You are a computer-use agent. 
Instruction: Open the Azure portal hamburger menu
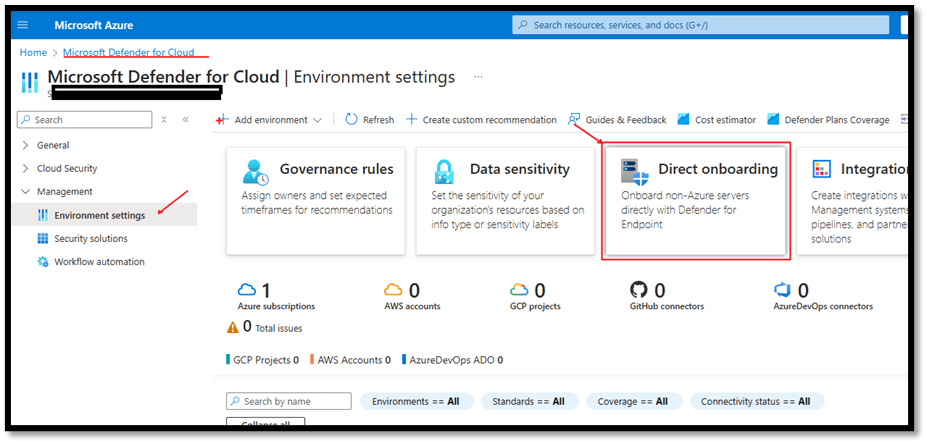click(x=23, y=24)
